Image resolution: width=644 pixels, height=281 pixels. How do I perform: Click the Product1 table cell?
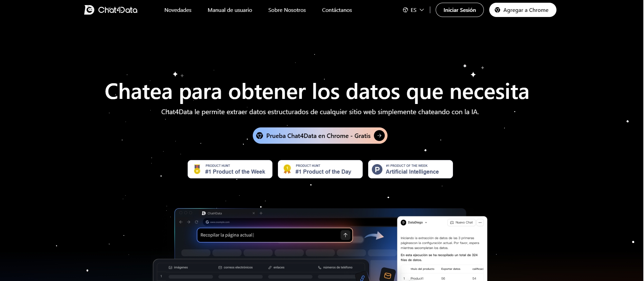pyautogui.click(x=417, y=278)
